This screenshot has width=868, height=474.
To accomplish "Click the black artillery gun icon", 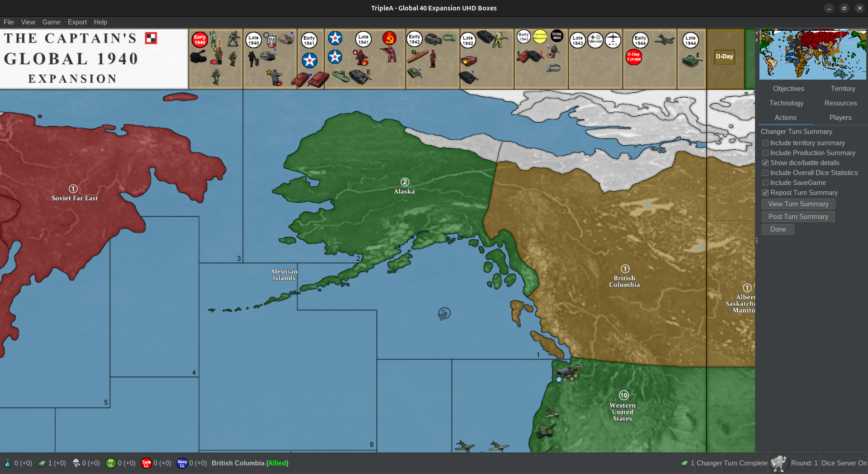I will (198, 57).
